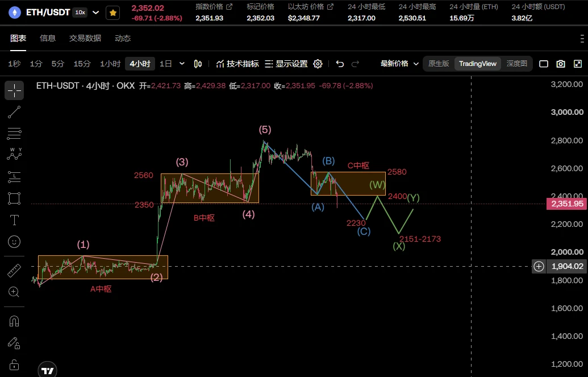Open the vertical three-dot more menu

(x=582, y=38)
